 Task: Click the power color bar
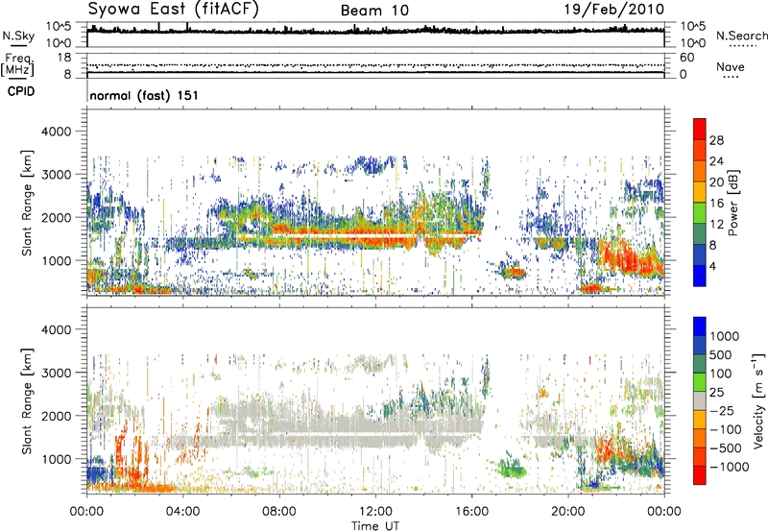coord(700,203)
